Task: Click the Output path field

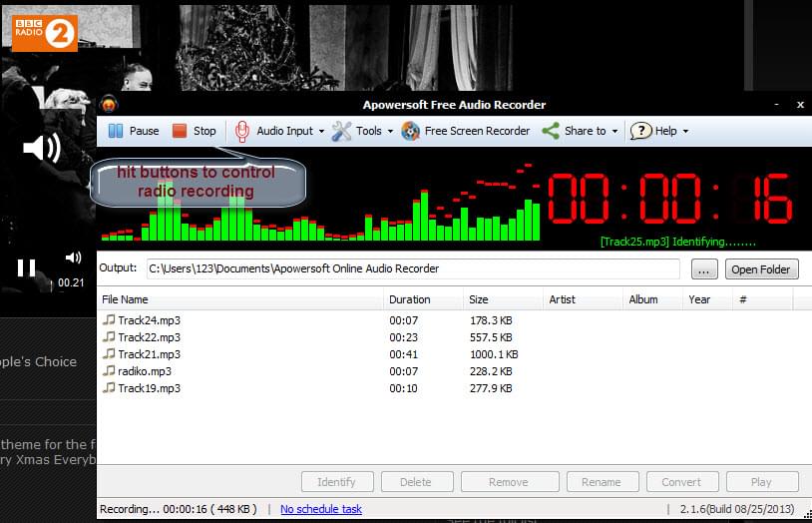Action: (x=413, y=268)
